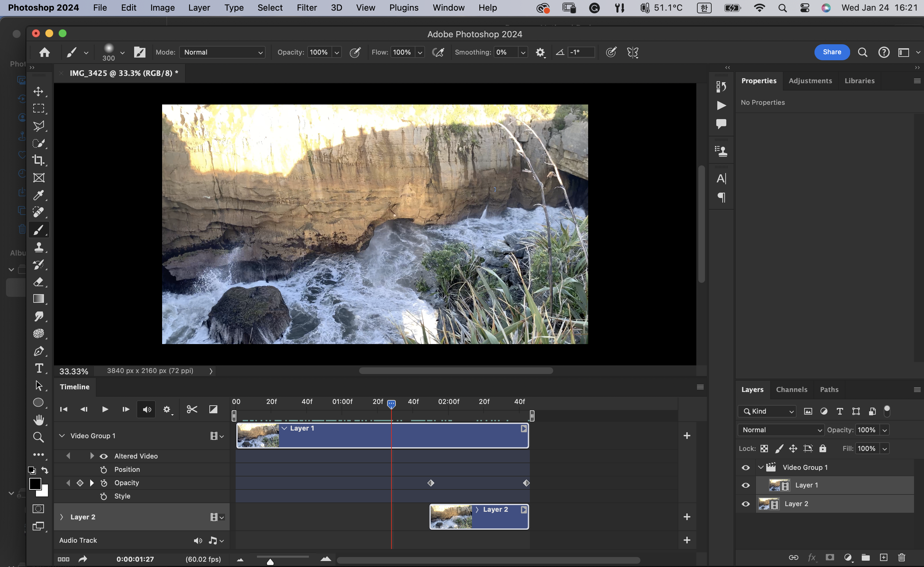Click the foreground color swatch
The width and height of the screenshot is (924, 567).
[35, 484]
